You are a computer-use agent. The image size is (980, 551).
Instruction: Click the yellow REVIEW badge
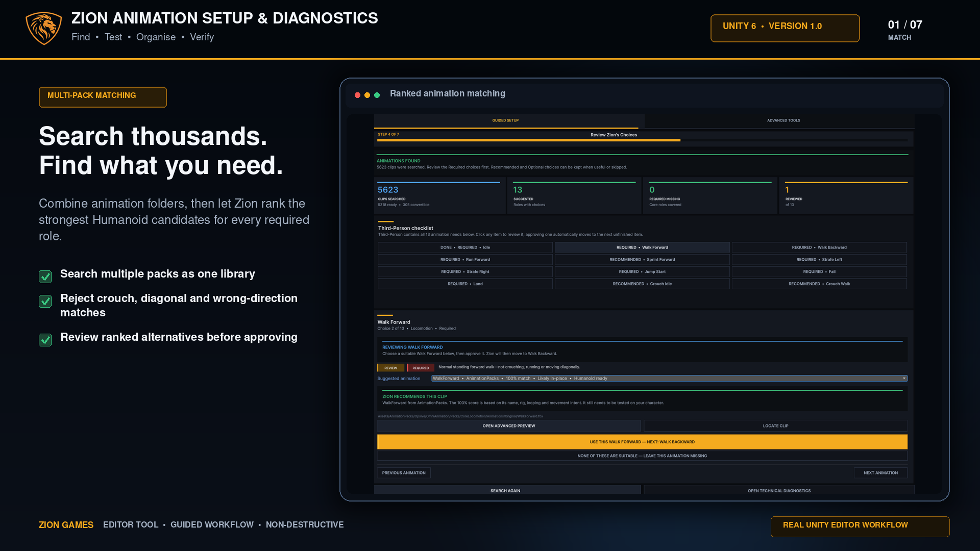[x=390, y=368]
